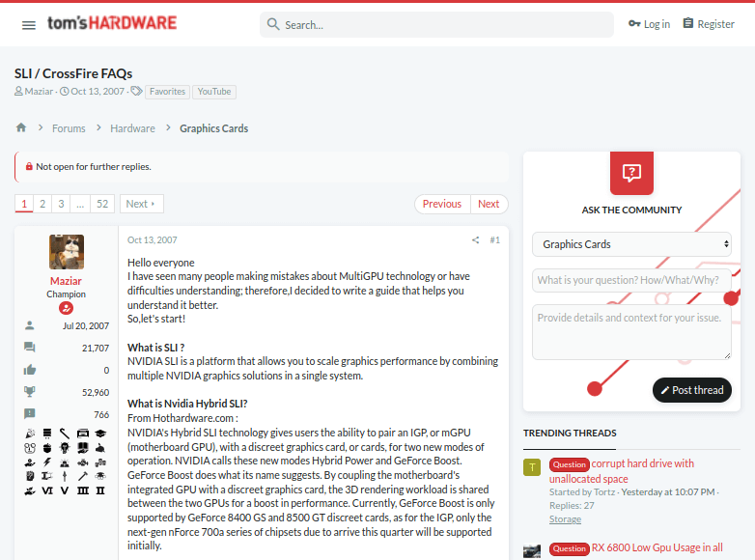Focus the Search input field

coord(436,24)
